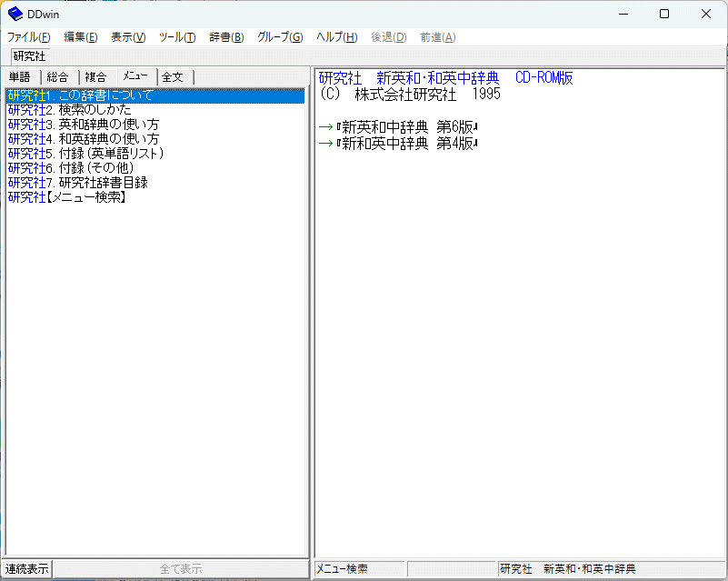Open the 表示(V) menu
Image resolution: width=728 pixels, height=581 pixels.
point(128,37)
